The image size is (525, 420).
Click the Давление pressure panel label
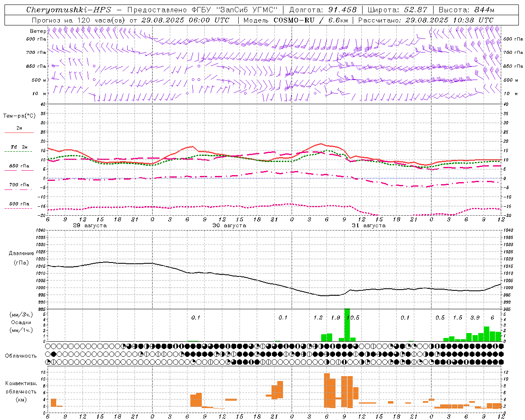[x=21, y=253]
